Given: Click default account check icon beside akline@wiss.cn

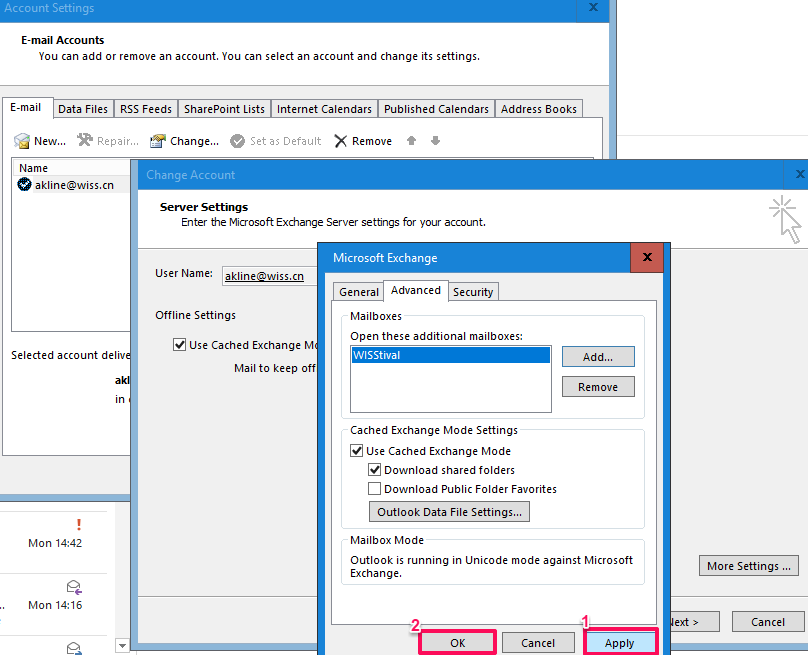Looking at the screenshot, I should point(24,184).
